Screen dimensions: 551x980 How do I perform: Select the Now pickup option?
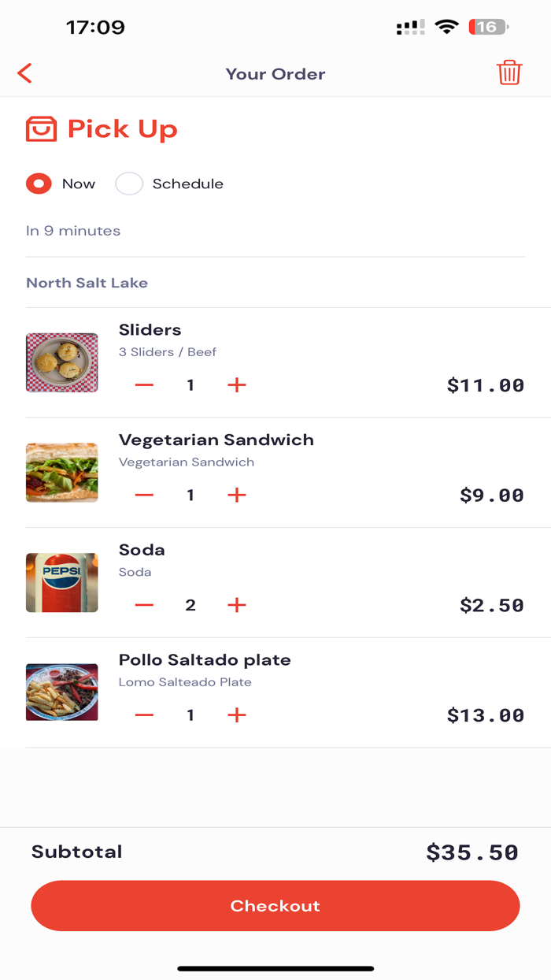[x=38, y=184]
